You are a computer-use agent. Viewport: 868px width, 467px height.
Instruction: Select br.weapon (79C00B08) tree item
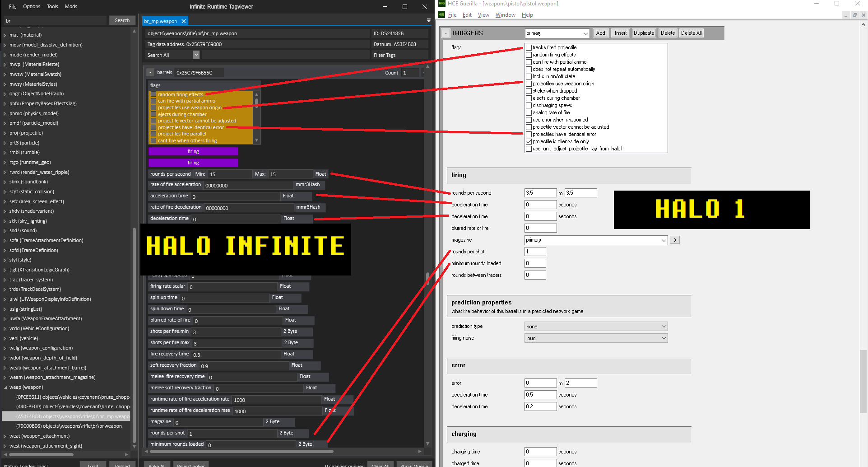coord(69,426)
